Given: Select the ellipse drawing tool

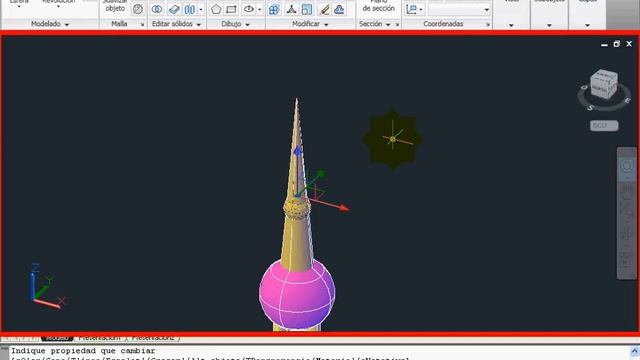Looking at the screenshot, I should [x=249, y=9].
